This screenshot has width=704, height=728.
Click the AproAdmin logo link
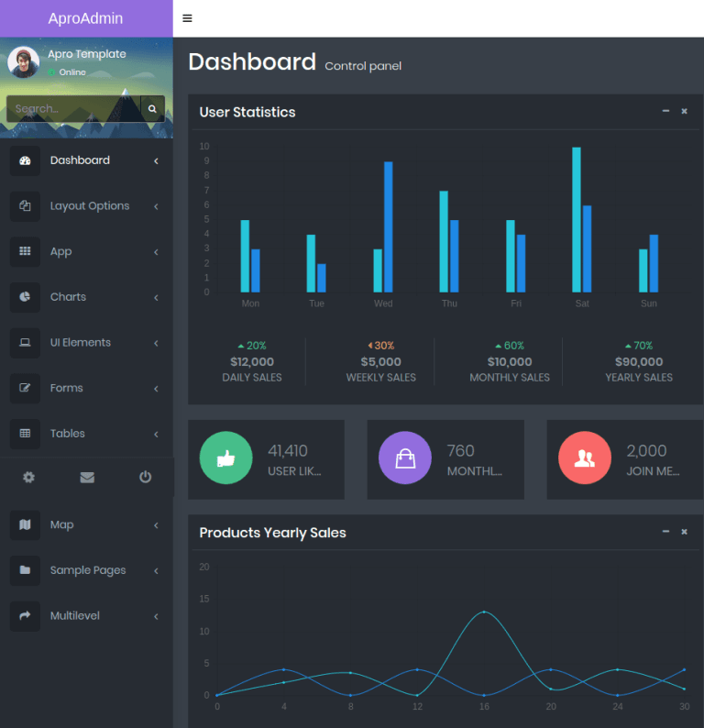86,18
